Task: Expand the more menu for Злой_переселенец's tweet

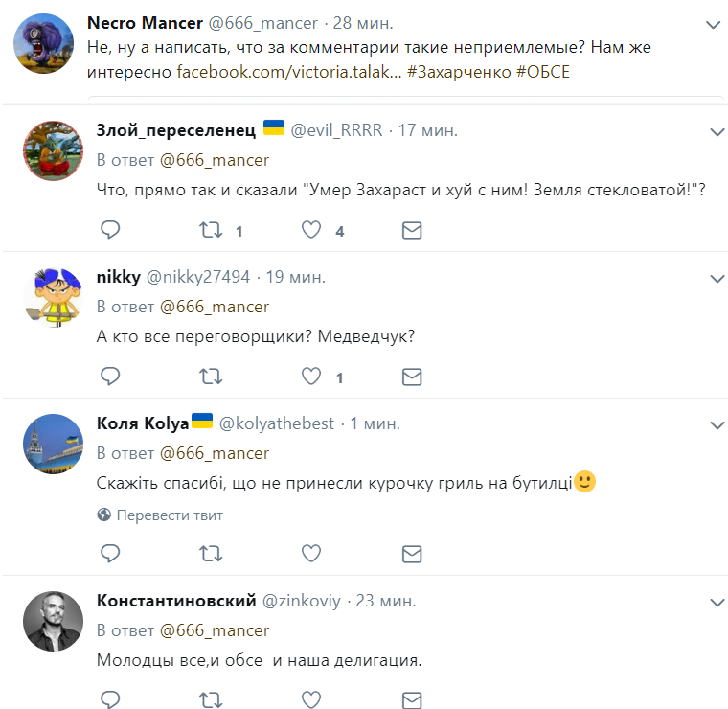Action: pos(717,130)
